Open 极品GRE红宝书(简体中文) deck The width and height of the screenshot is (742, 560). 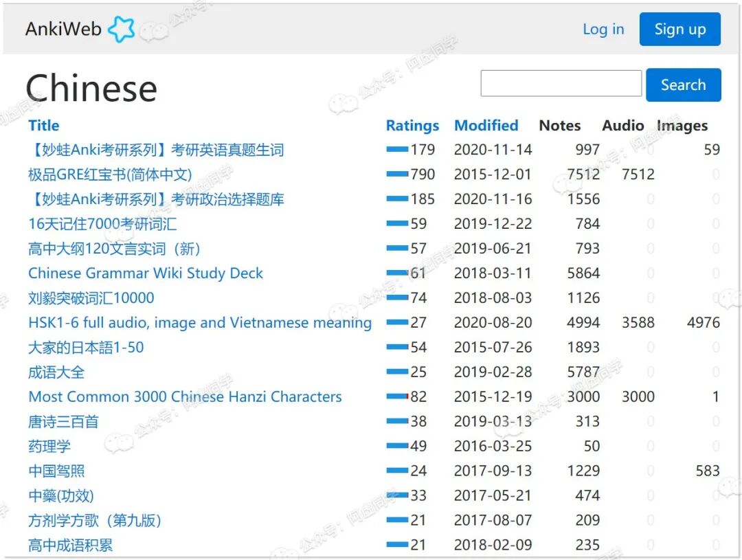tap(110, 175)
